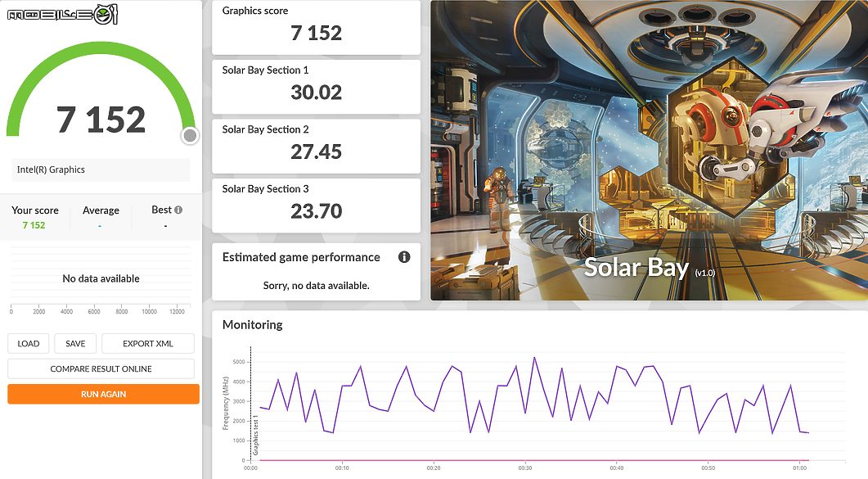868x479 pixels.
Task: Click the Graphics score value 7 152
Action: point(316,34)
